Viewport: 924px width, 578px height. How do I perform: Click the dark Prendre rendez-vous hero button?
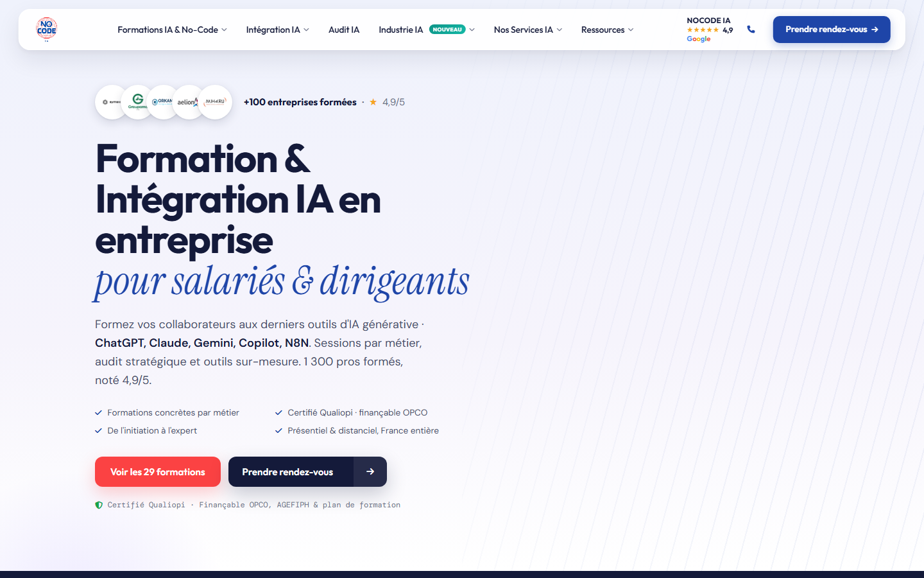tap(307, 471)
